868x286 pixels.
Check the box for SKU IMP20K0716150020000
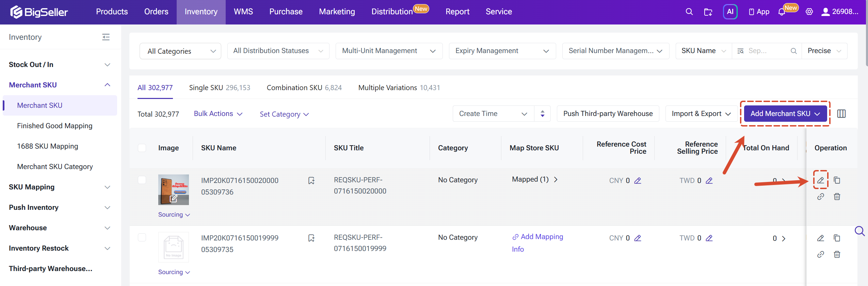click(142, 180)
